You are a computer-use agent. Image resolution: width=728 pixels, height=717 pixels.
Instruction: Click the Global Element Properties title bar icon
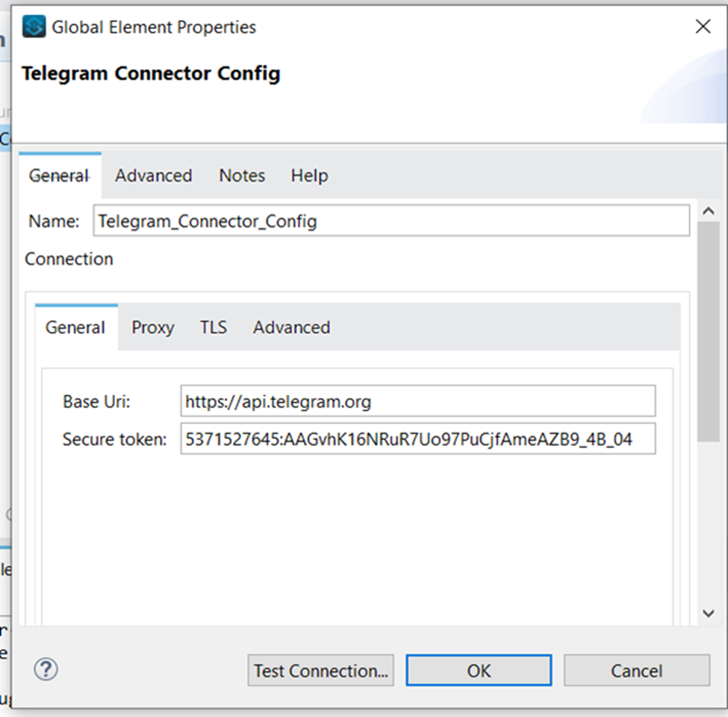coord(34,27)
